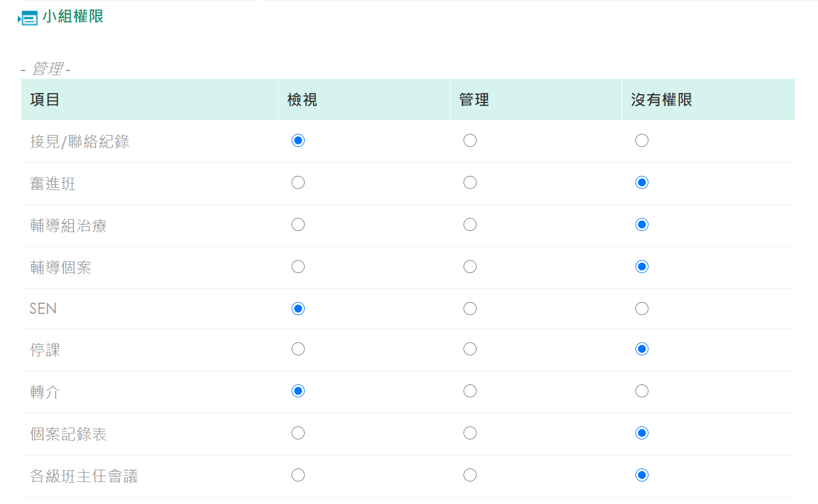Click the 小組權限 heading text
Viewport: 818px width, 504px height.
click(73, 17)
